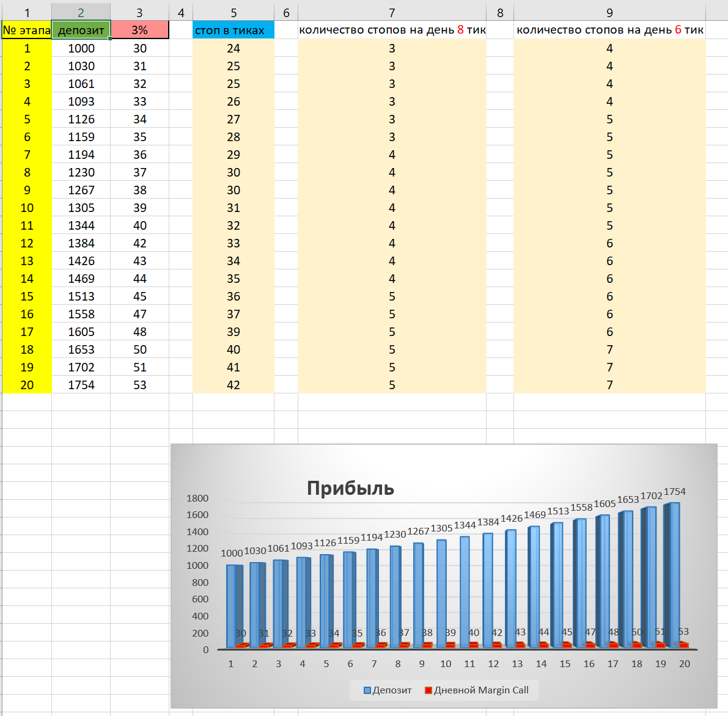Click chart data label 1754 above last bar
This screenshot has height=716, width=728.
[675, 491]
